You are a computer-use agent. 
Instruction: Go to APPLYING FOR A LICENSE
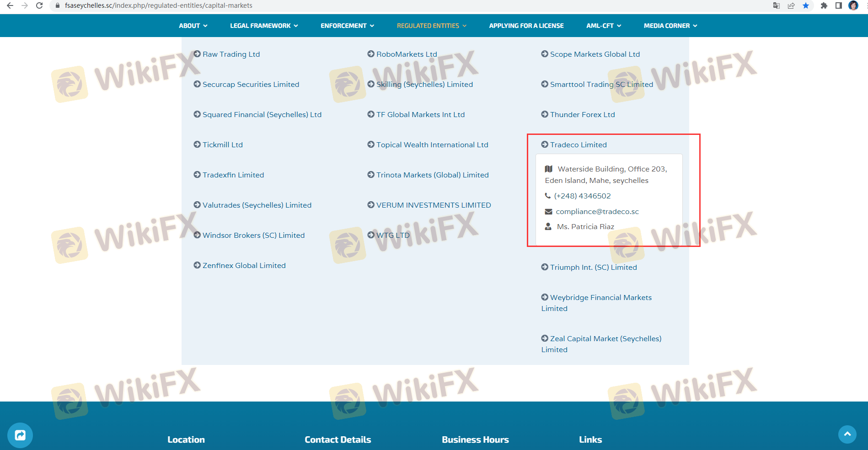(526, 26)
